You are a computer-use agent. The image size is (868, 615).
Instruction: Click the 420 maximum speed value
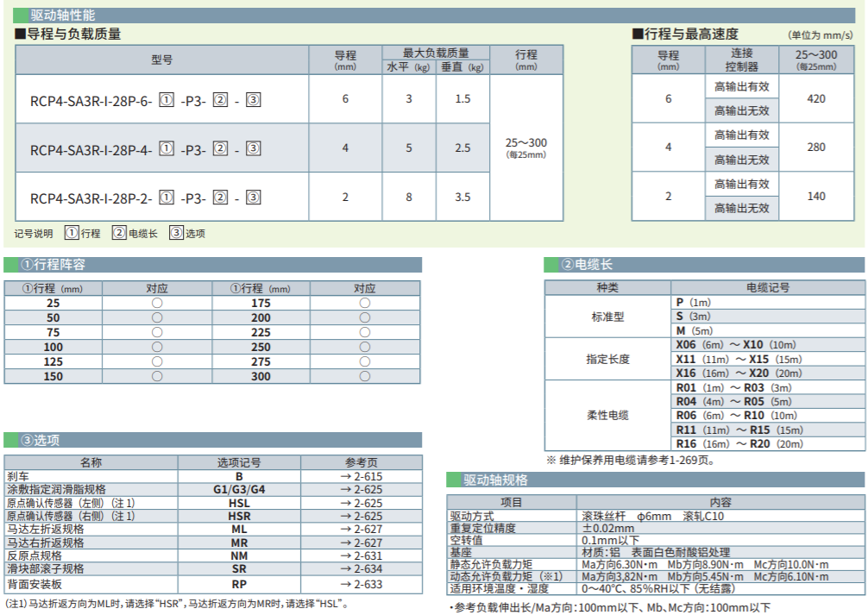[x=816, y=99]
